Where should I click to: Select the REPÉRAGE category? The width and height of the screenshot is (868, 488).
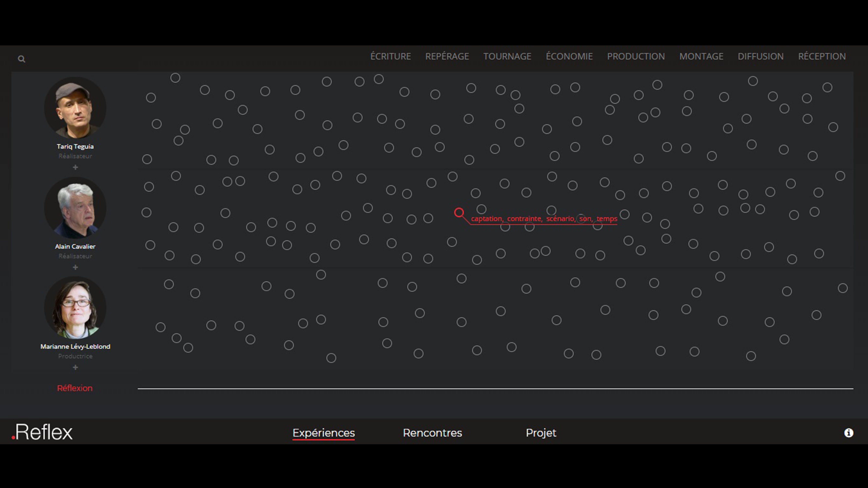click(x=447, y=56)
